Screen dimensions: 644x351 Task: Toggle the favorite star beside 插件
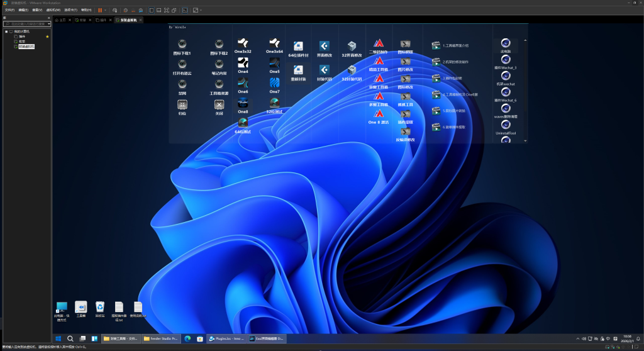pyautogui.click(x=47, y=36)
